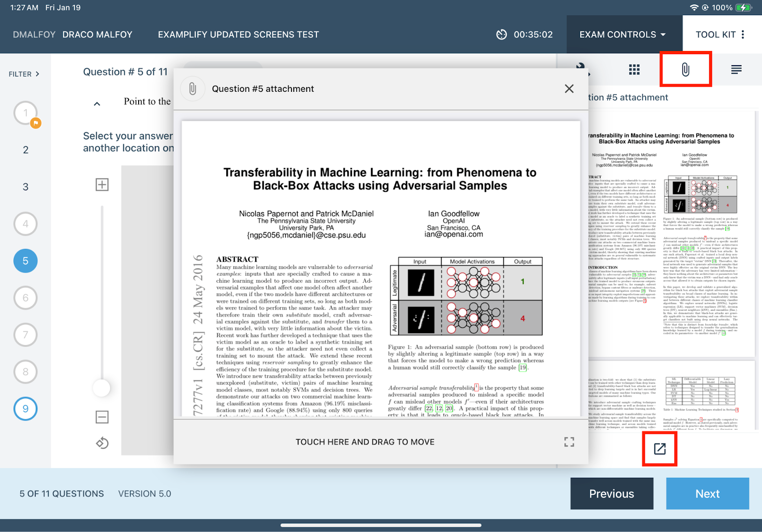The image size is (762, 532).
Task: Go to question 4
Action: pyautogui.click(x=26, y=224)
